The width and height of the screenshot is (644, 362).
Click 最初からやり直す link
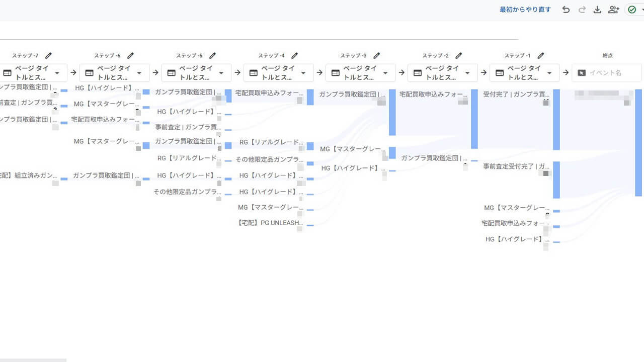[525, 10]
